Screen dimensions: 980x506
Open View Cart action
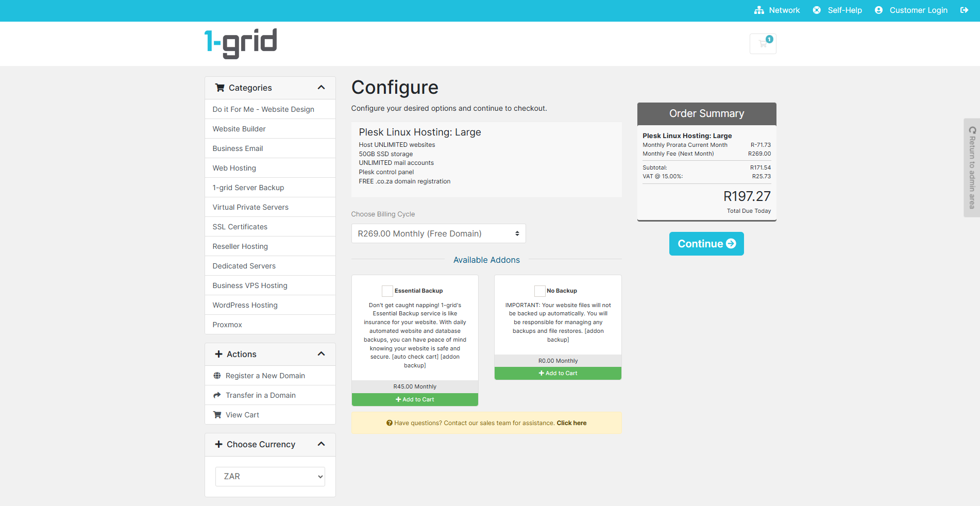click(270, 415)
